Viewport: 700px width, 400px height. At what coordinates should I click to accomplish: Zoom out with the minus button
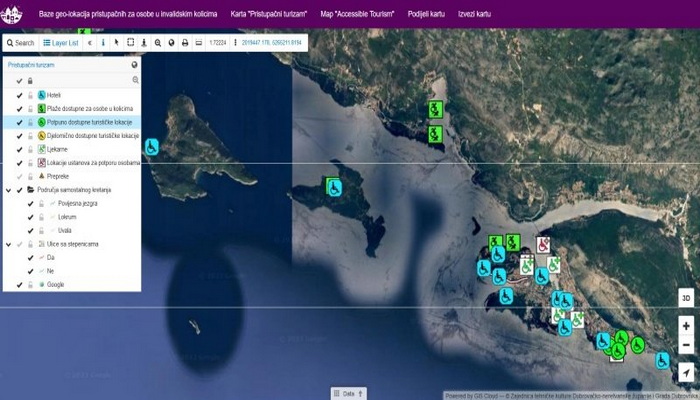[685, 345]
